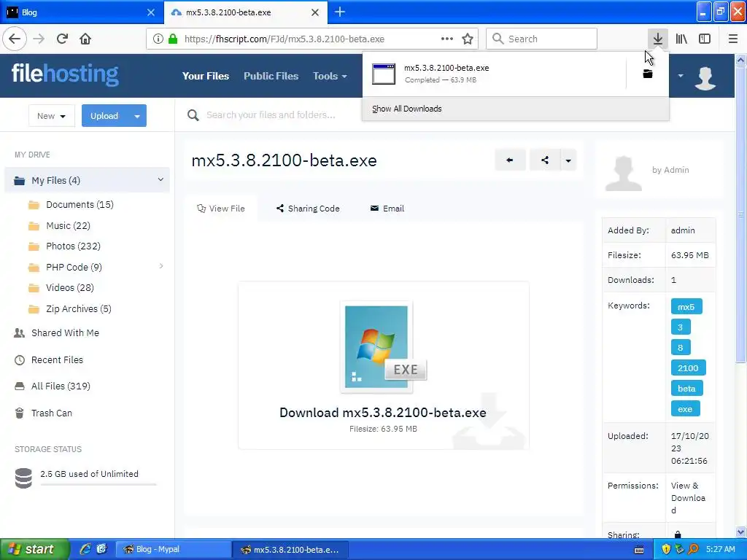The image size is (747, 560).
Task: Open All Files (319)
Action: click(x=53, y=386)
